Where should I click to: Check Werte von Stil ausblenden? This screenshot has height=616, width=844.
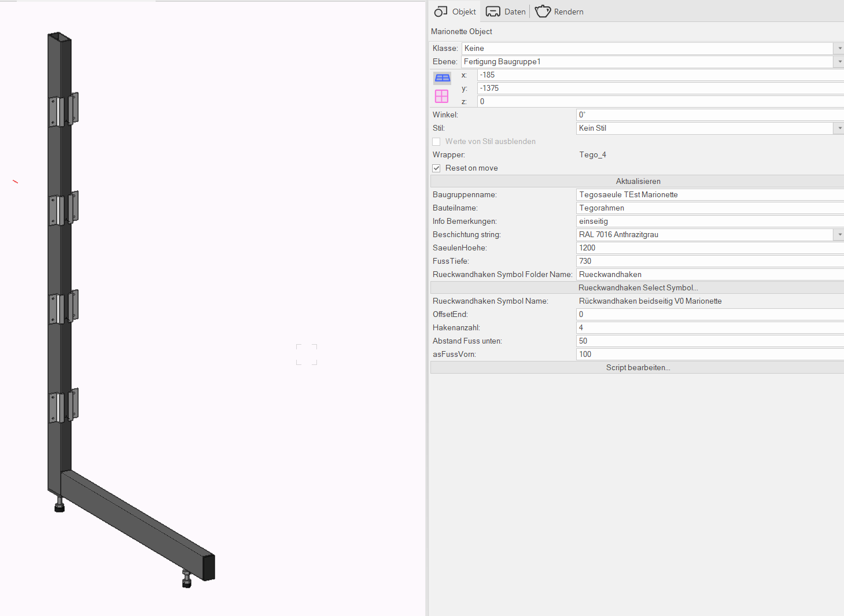437,142
